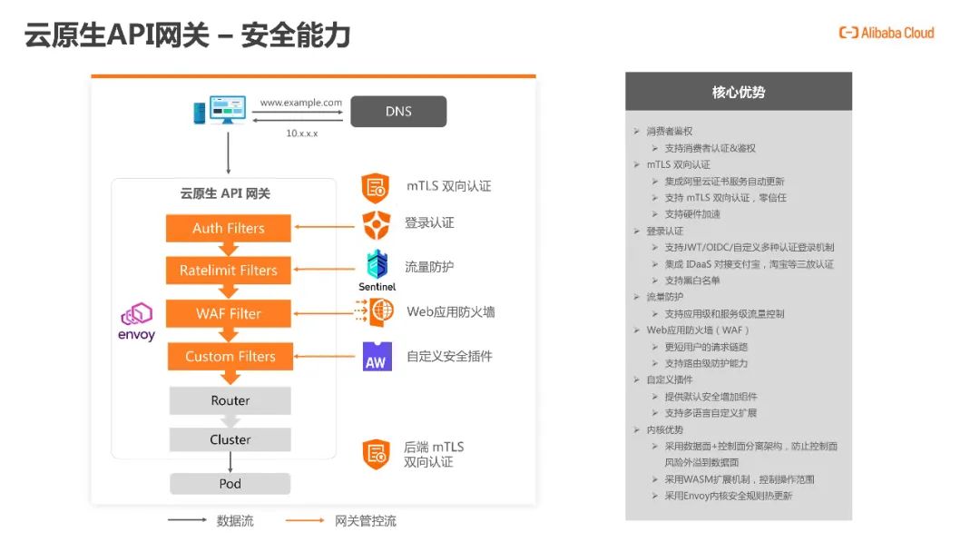The width and height of the screenshot is (980, 552).
Task: Click the Web应用防火墙（WAF）bullet
Action: point(698,330)
